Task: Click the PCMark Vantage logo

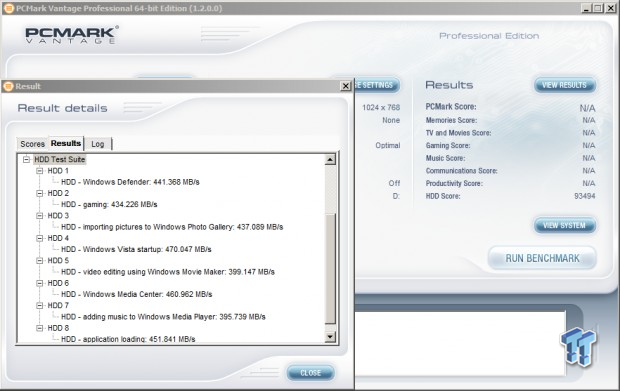Action: click(x=71, y=35)
